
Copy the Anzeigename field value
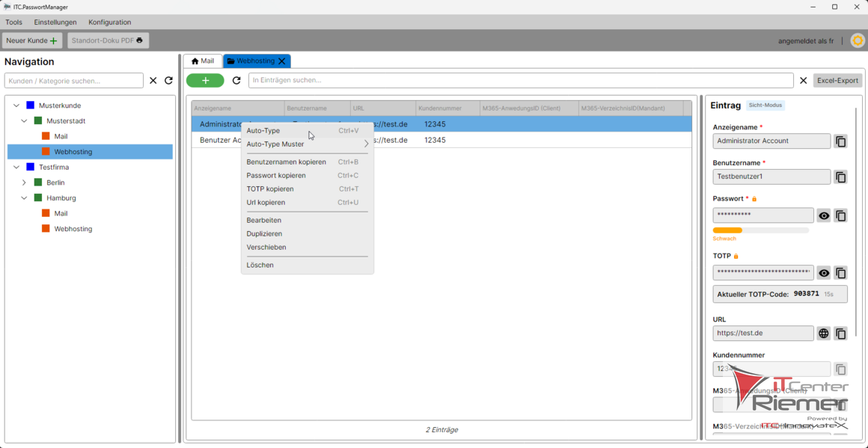840,141
